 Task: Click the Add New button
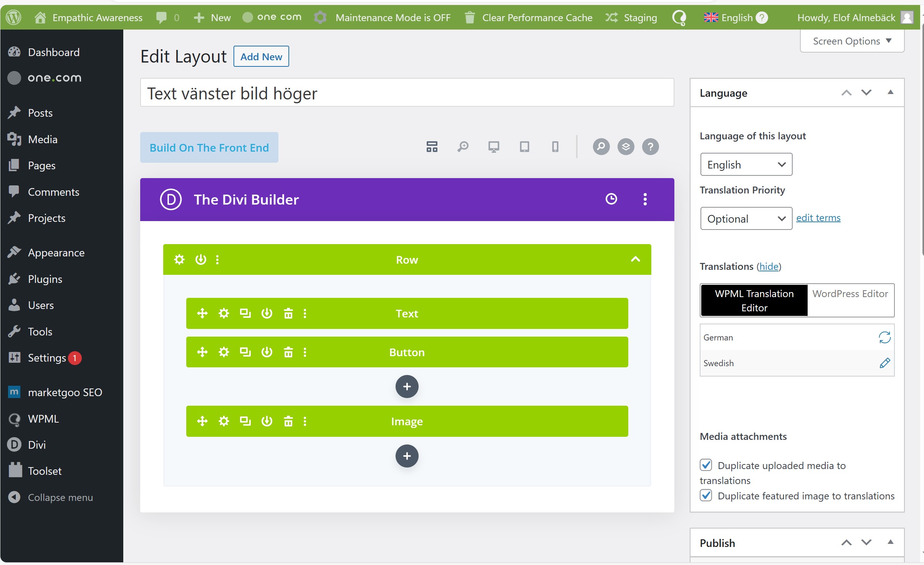[261, 56]
